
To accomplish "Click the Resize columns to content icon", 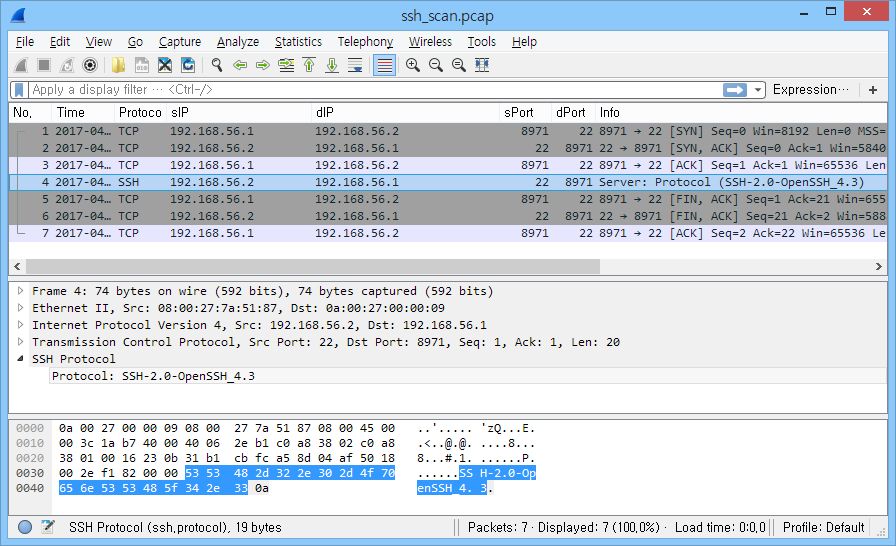I will point(482,65).
